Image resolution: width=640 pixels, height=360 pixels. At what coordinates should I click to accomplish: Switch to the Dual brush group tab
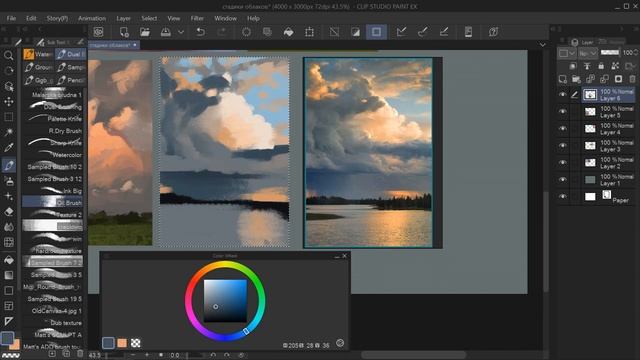71,54
